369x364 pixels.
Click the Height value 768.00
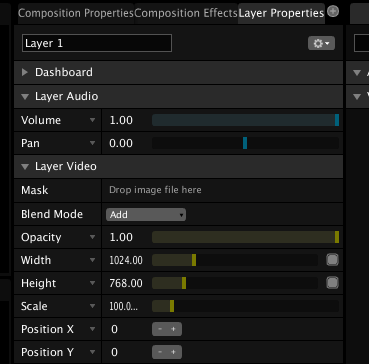tap(126, 284)
